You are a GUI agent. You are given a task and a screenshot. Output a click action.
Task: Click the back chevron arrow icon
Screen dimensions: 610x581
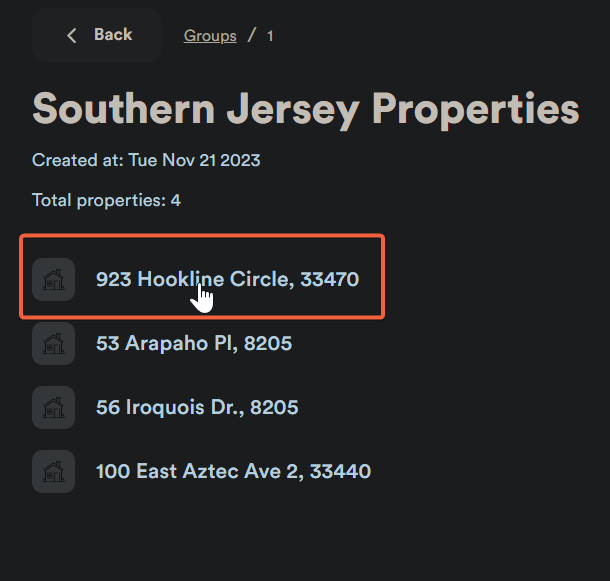71,36
